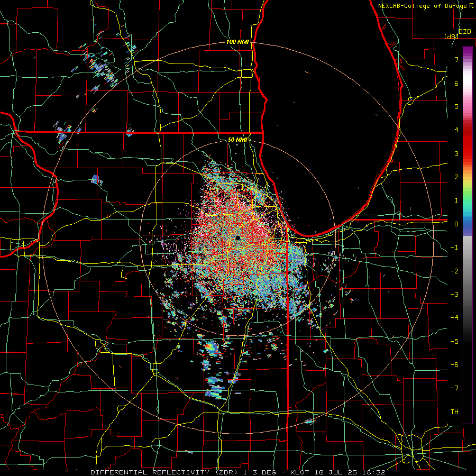Viewport: 476px width, 476px height.
Task: Click the -7 value on color scale
Action: click(x=454, y=388)
